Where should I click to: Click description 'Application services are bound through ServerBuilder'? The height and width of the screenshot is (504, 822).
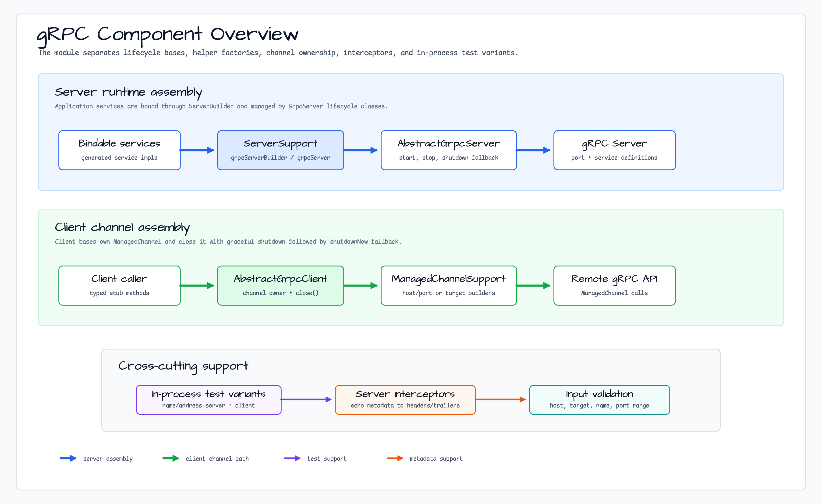pos(221,106)
